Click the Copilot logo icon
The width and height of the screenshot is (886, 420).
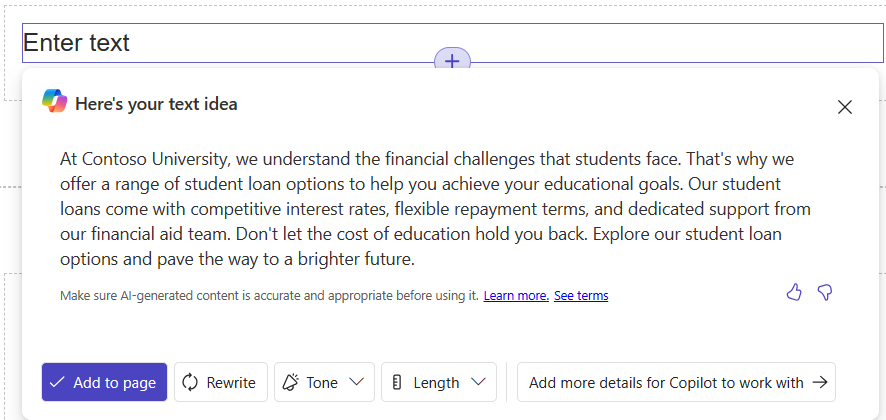click(54, 101)
